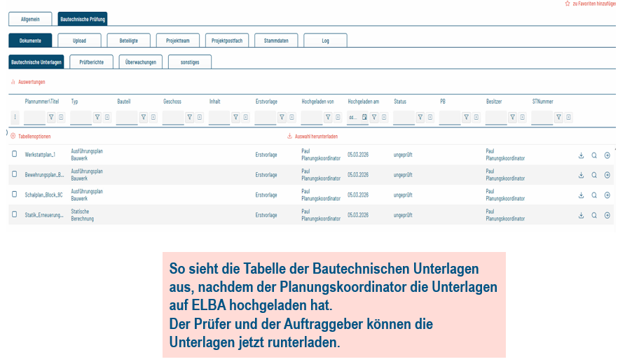The image size is (639, 364).
Task: Click the Plannummer\Titel filter input field
Action: pos(34,118)
